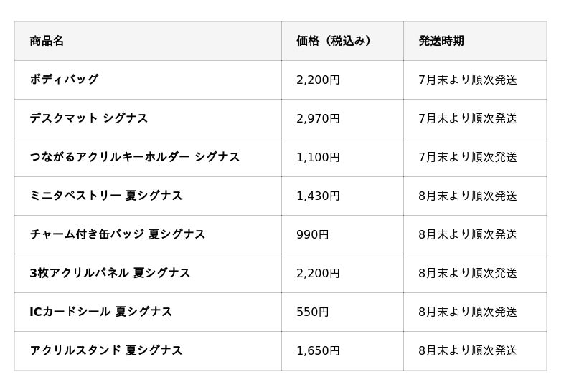Click the デスクマット シグナス product cell
The width and height of the screenshot is (574, 392).
(89, 118)
